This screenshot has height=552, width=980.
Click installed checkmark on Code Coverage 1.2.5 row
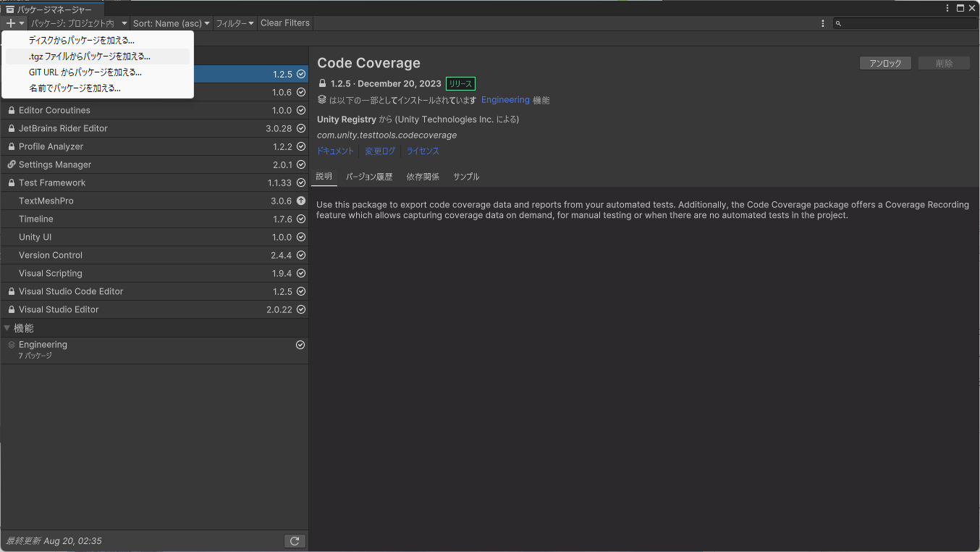[x=301, y=74]
